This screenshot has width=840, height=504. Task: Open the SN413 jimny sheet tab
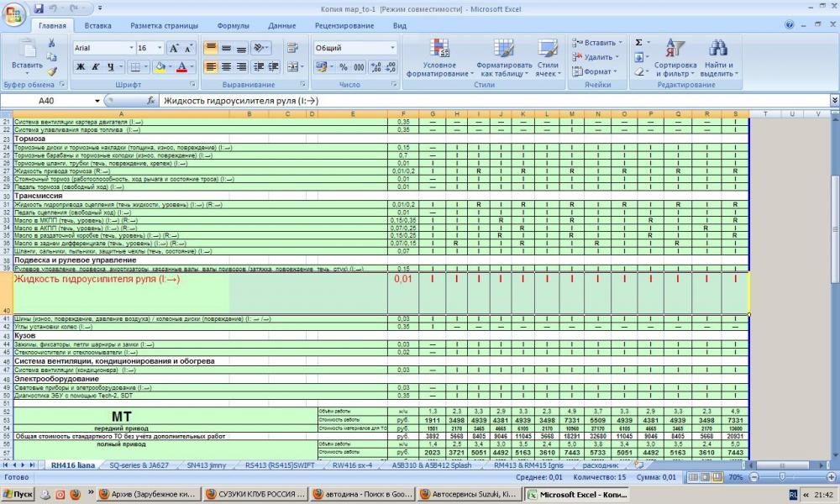click(x=206, y=464)
